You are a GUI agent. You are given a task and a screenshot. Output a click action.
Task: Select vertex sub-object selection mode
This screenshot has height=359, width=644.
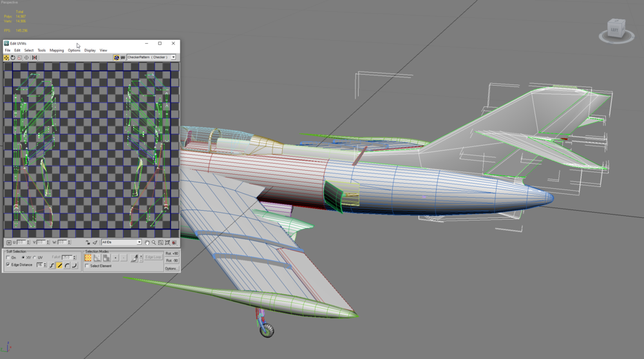click(88, 257)
